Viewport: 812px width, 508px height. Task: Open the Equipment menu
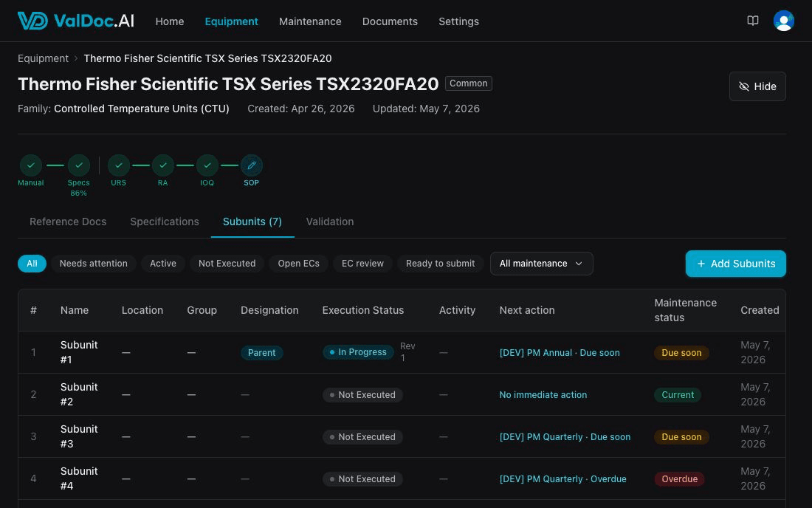point(231,21)
